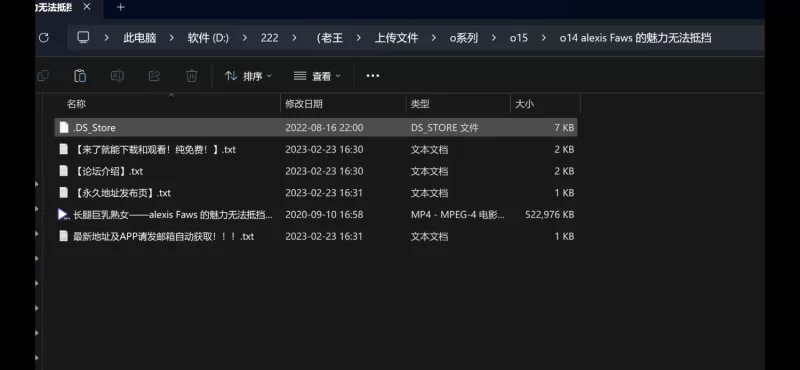This screenshot has width=800, height=370.
Task: Click the PC monitor icon in address bar
Action: pyautogui.click(x=83, y=37)
